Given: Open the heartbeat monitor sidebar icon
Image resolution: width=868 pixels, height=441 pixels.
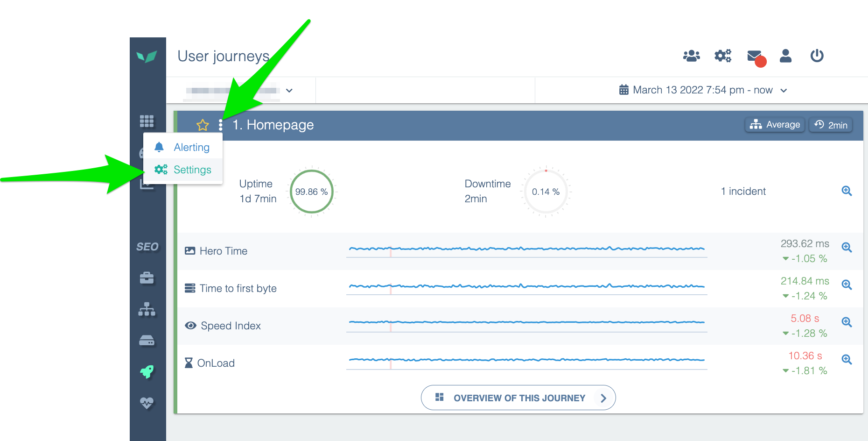Looking at the screenshot, I should (x=147, y=403).
